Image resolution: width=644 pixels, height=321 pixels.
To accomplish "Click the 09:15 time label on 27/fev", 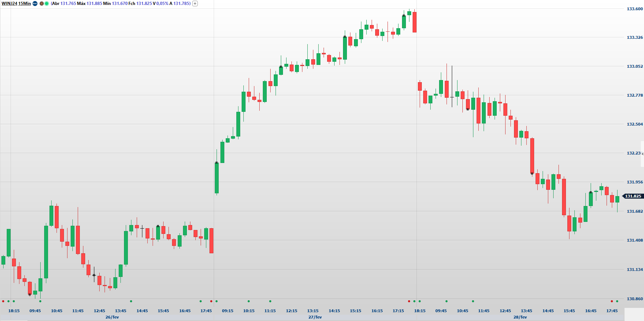I will (228, 311).
